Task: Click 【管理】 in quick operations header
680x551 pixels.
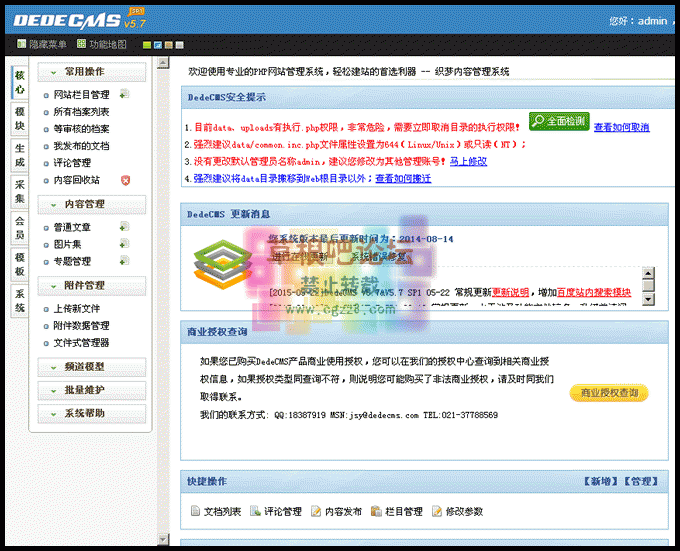Action: click(x=641, y=481)
